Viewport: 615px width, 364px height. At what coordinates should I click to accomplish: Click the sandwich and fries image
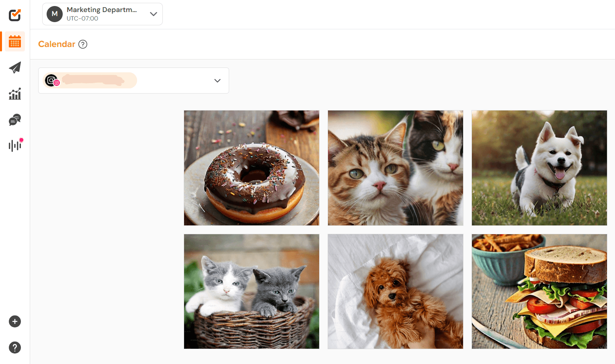(x=539, y=291)
